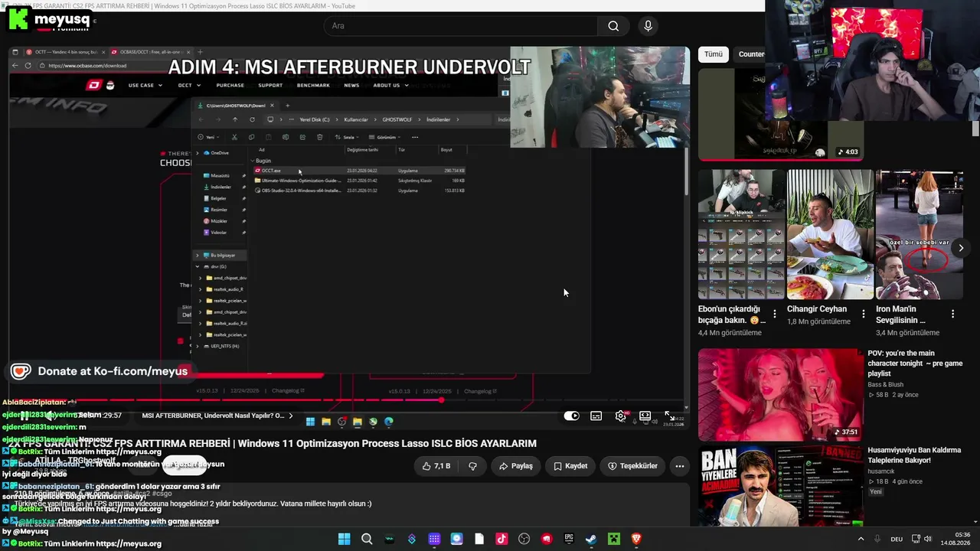Show hidden system tray icons

[861, 539]
